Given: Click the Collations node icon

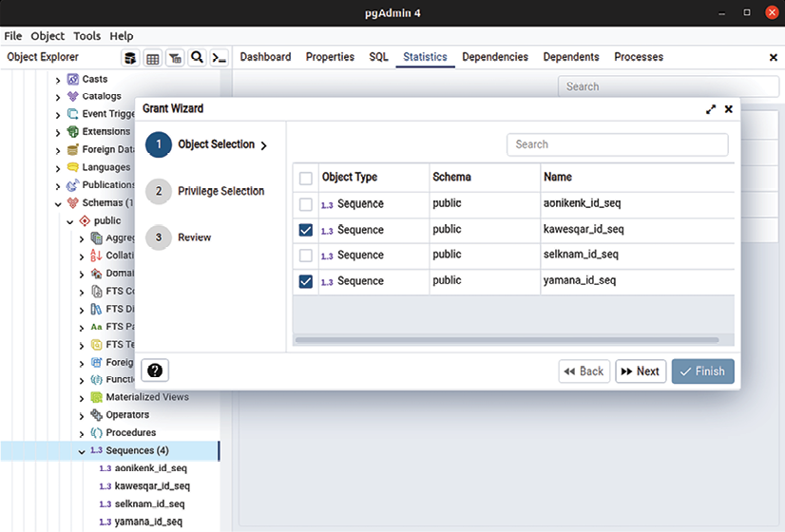Looking at the screenshot, I should click(97, 256).
